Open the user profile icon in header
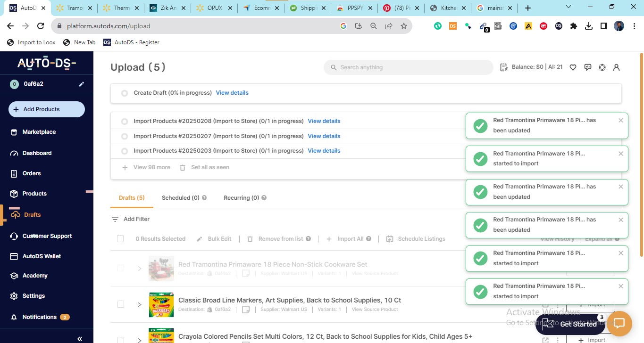644x343 pixels. tap(616, 67)
